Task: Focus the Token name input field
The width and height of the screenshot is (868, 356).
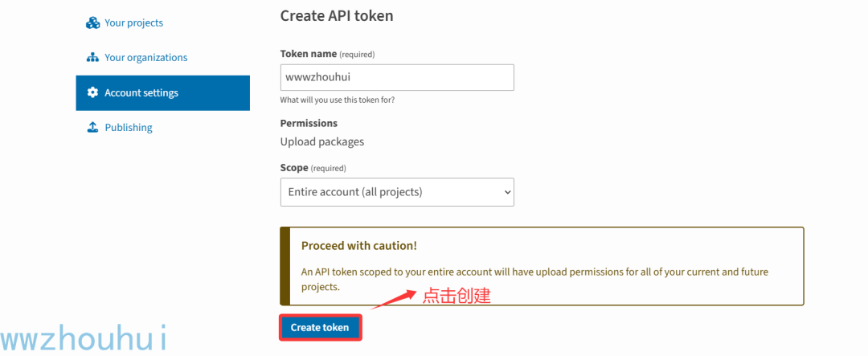Action: 396,77
